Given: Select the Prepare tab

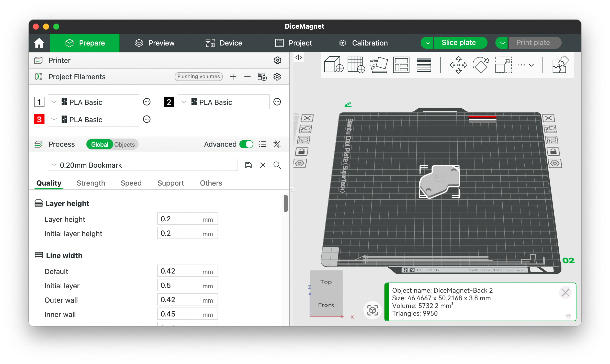Looking at the screenshot, I should (x=85, y=43).
